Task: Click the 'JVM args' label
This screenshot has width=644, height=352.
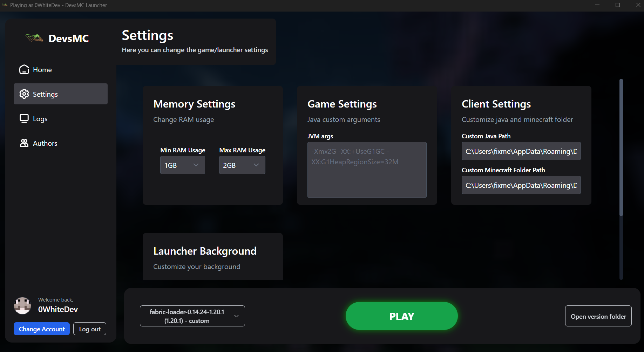Action: coord(320,136)
